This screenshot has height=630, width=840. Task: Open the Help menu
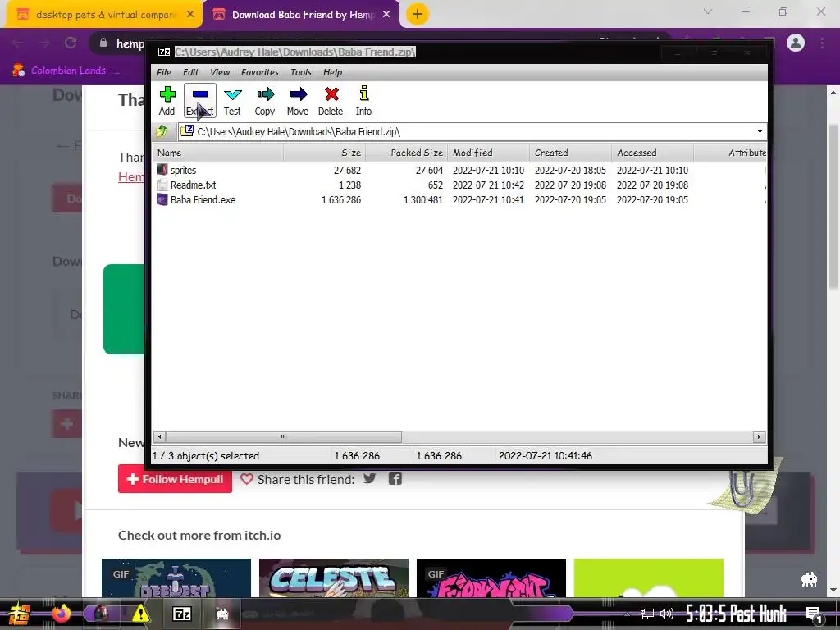333,72
